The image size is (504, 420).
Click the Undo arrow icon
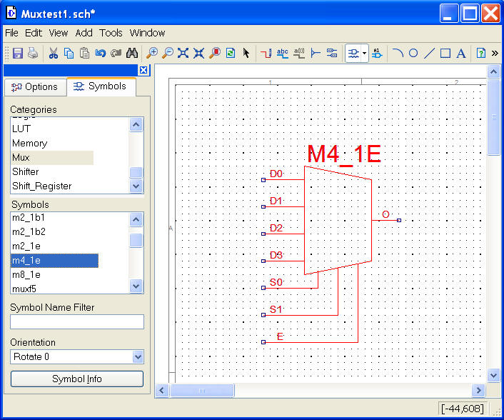(101, 53)
